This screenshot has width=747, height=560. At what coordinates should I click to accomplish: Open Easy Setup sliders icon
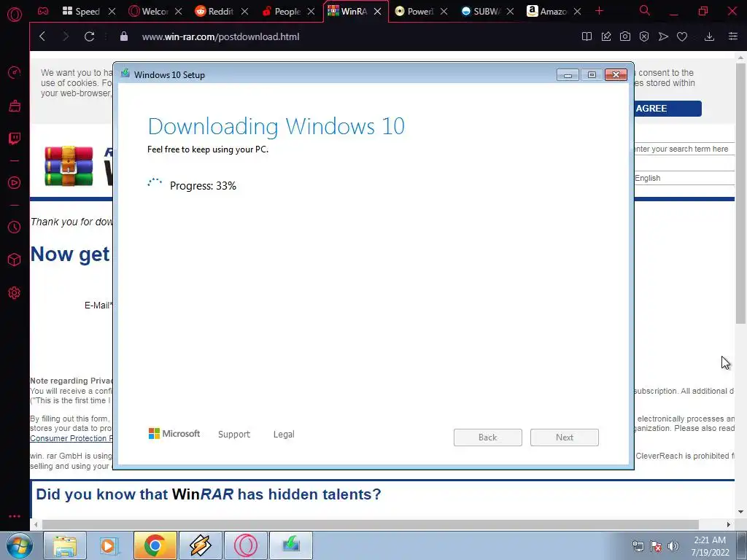click(x=733, y=36)
